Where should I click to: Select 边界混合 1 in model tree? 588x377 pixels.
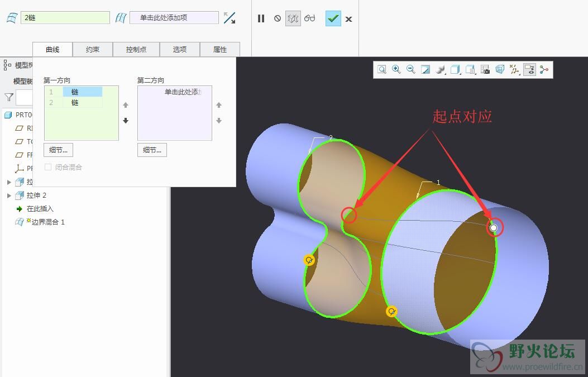48,222
